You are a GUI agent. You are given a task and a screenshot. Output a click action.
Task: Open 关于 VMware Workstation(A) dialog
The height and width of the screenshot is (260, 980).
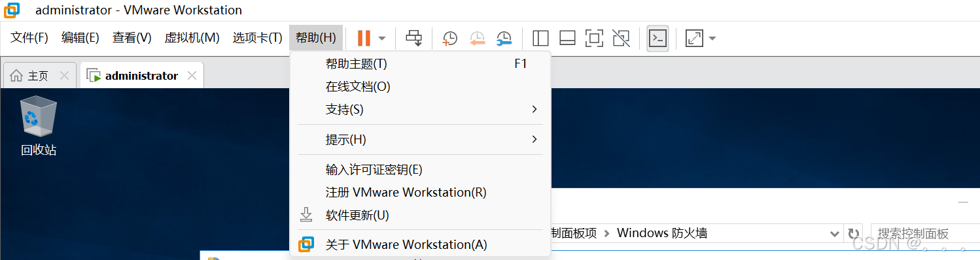[x=420, y=245]
